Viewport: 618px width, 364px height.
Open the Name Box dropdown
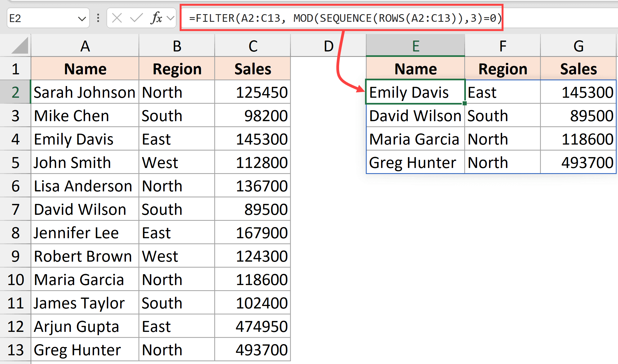82,18
